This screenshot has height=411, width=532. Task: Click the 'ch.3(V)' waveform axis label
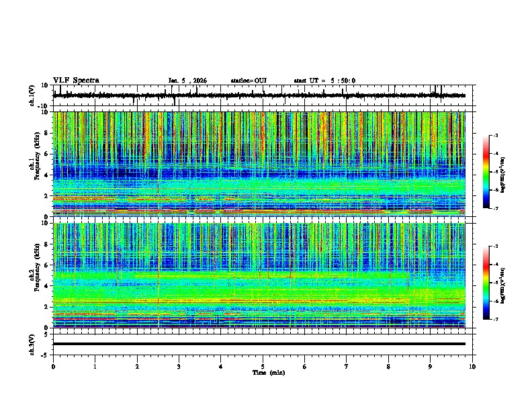(x=32, y=345)
